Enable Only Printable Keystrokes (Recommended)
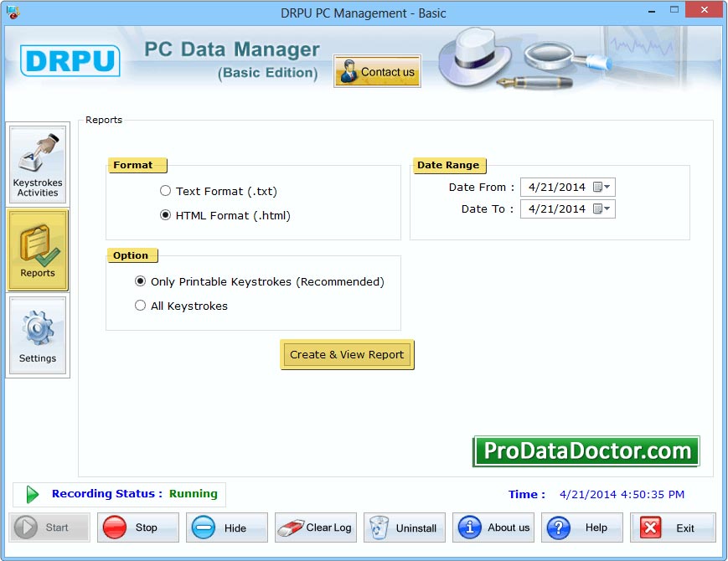 point(141,281)
